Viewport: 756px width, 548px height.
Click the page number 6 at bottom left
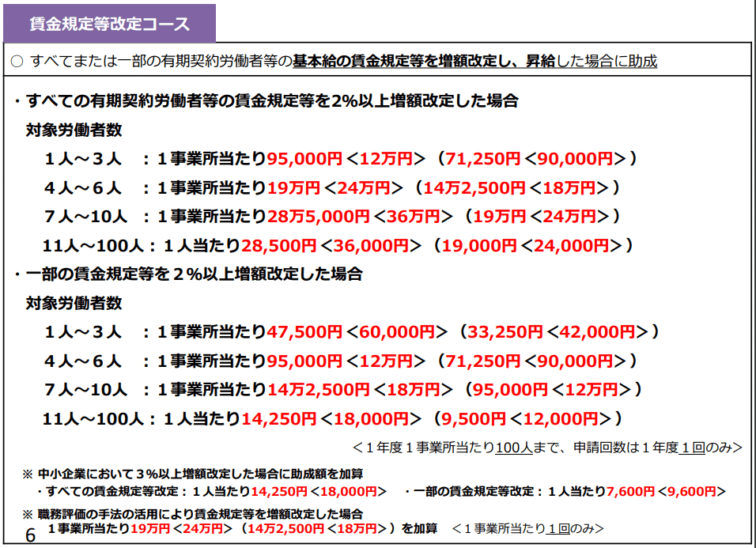point(30,535)
